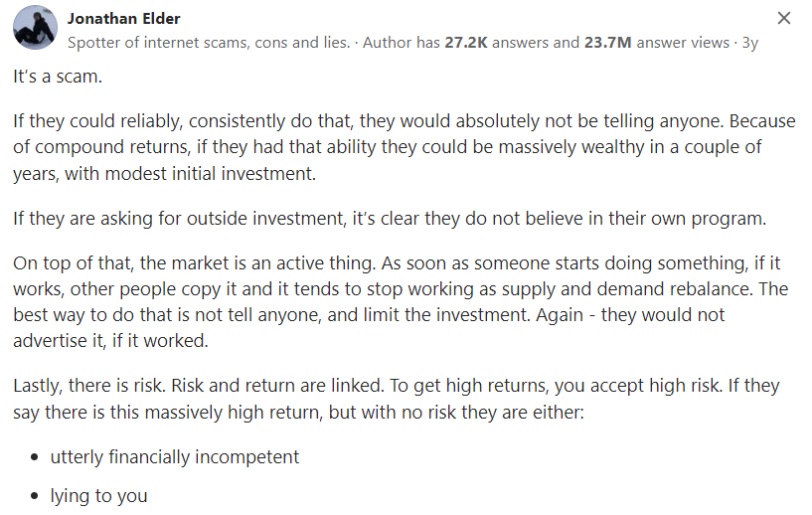
Task: Click the 'lying to you' list item
Action: (99, 496)
